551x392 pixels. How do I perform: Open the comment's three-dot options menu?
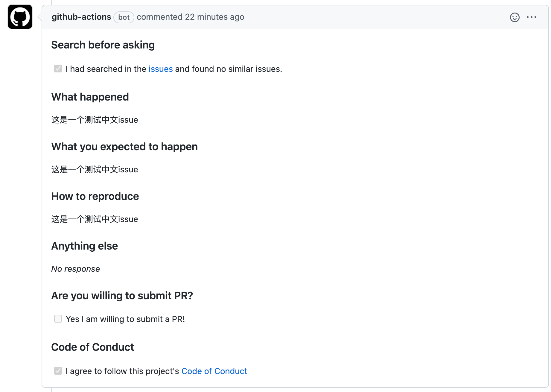click(532, 17)
